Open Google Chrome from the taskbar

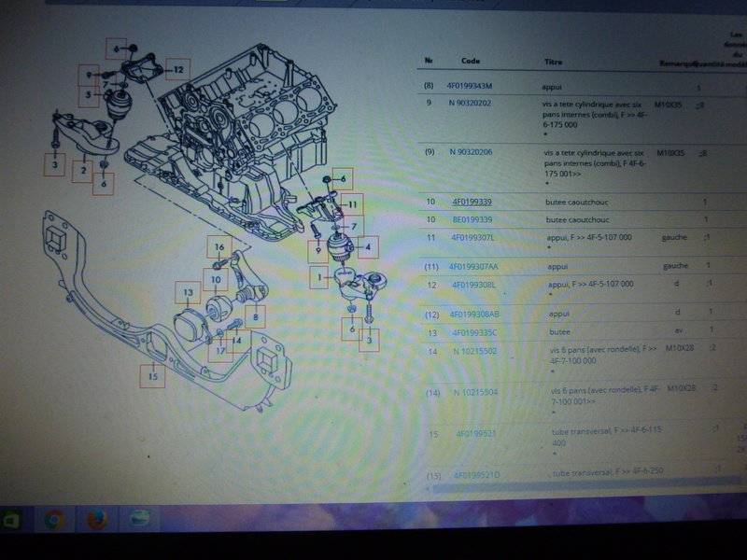pyautogui.click(x=53, y=519)
